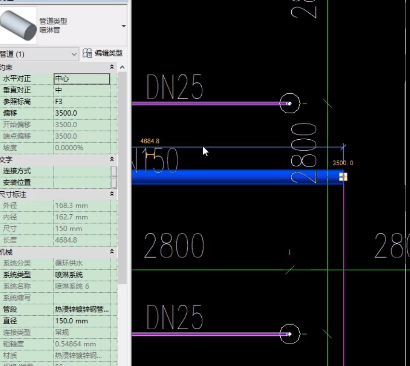Click the 偏移 value 3500.0 field

[x=82, y=113]
